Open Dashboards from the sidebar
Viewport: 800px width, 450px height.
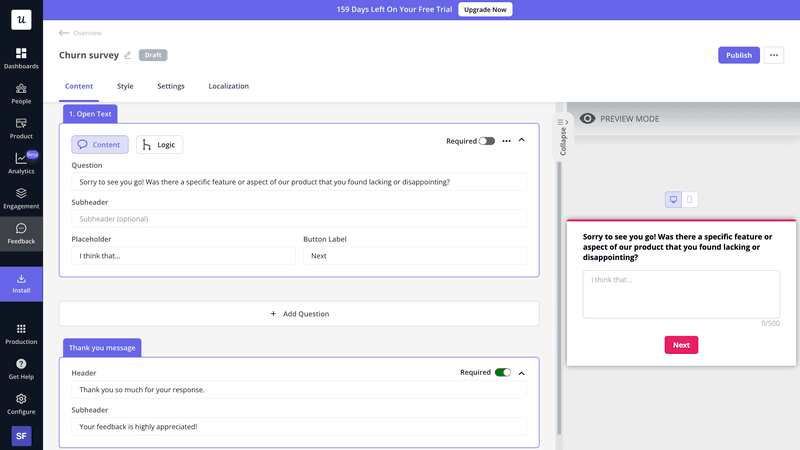[21, 57]
